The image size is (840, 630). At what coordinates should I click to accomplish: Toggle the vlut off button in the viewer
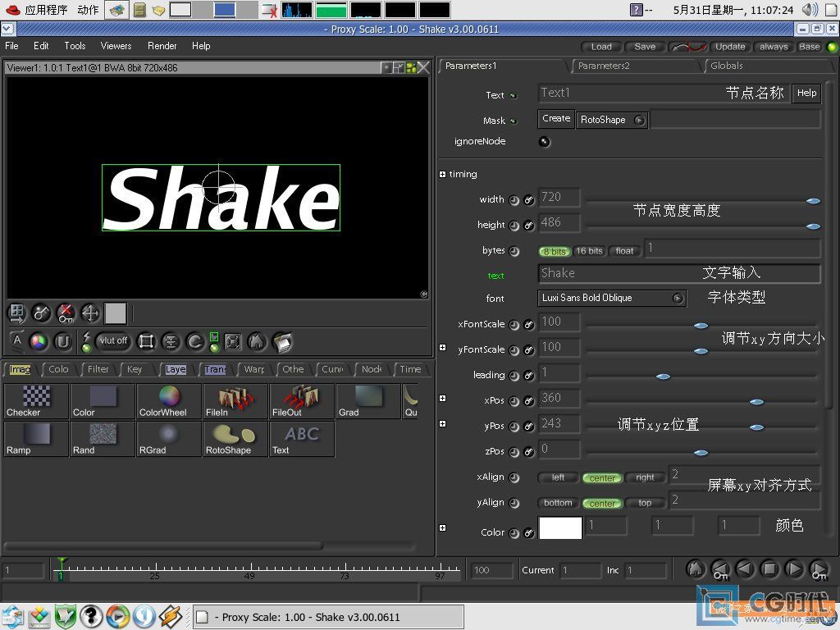[113, 340]
